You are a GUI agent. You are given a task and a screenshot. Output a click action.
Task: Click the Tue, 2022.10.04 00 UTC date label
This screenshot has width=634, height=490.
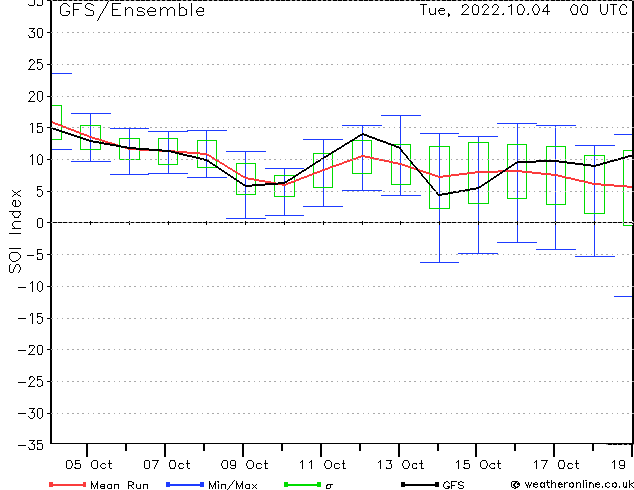[x=523, y=10]
